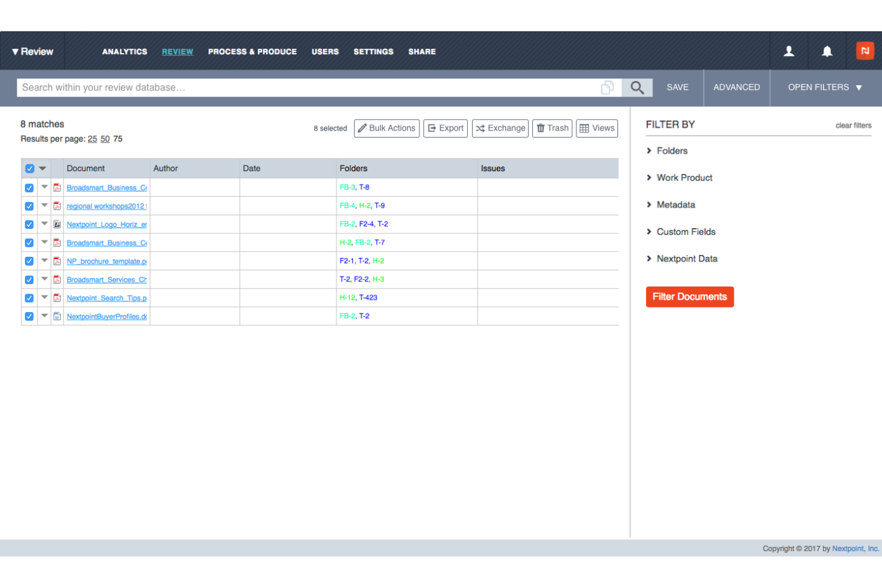Screen dimensions: 882x588
Task: Click the Exchange button
Action: click(500, 128)
